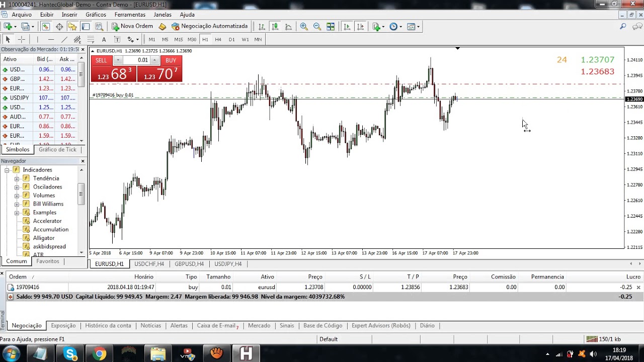Open the Market Watch panel icon

click(x=46, y=27)
